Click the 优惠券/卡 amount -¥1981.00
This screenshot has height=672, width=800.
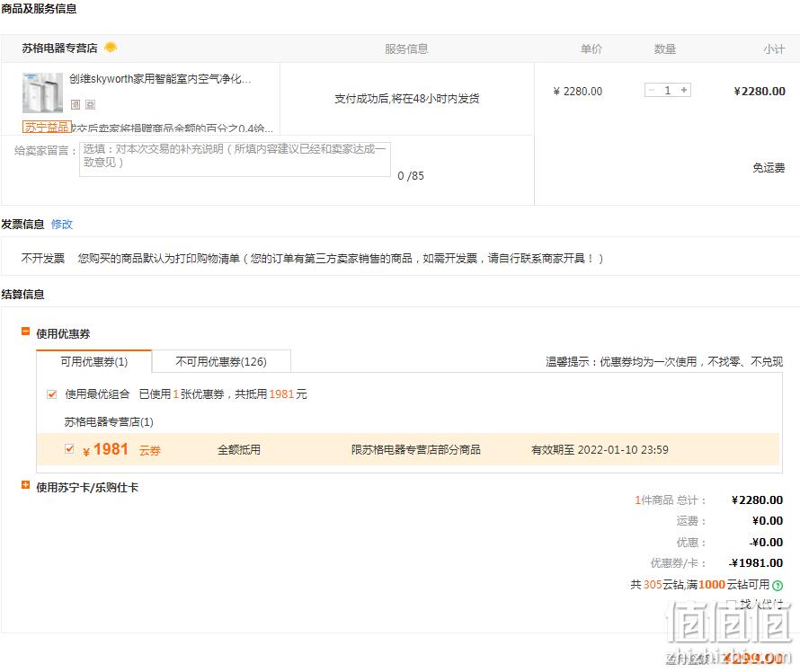pyautogui.click(x=756, y=563)
